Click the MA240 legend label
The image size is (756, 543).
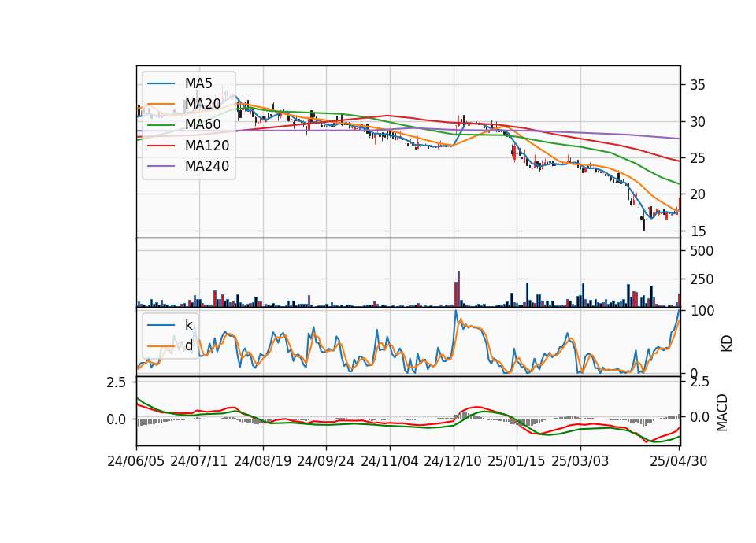207,166
